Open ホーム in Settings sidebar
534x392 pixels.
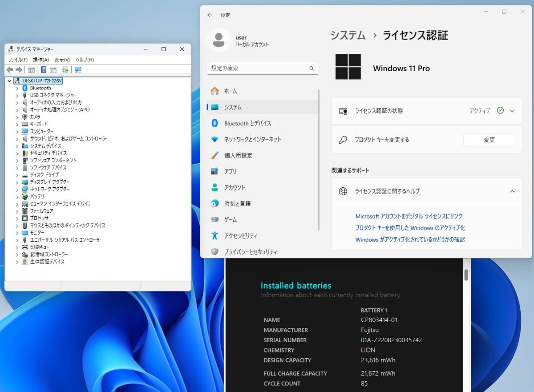(x=263, y=91)
